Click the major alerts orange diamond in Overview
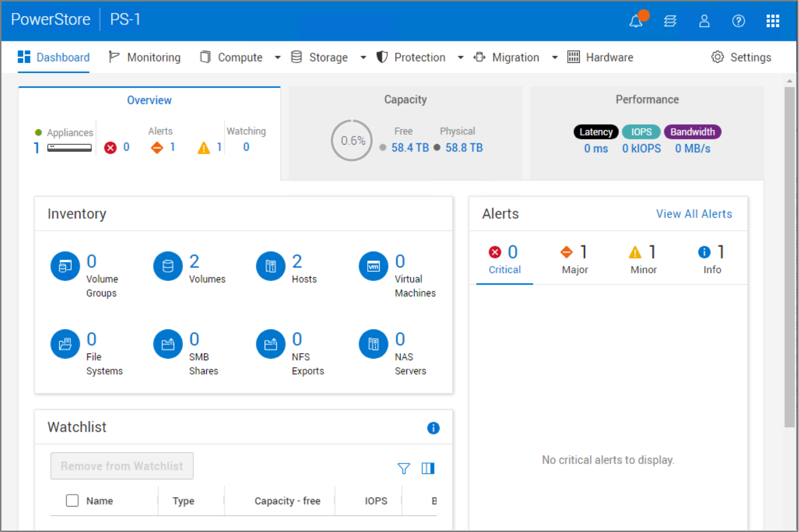The image size is (799, 532). pos(157,147)
